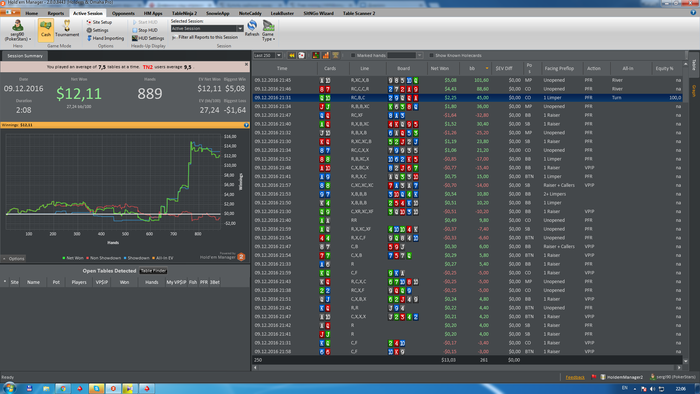
Task: Select Cash game mode
Action: click(x=46, y=29)
